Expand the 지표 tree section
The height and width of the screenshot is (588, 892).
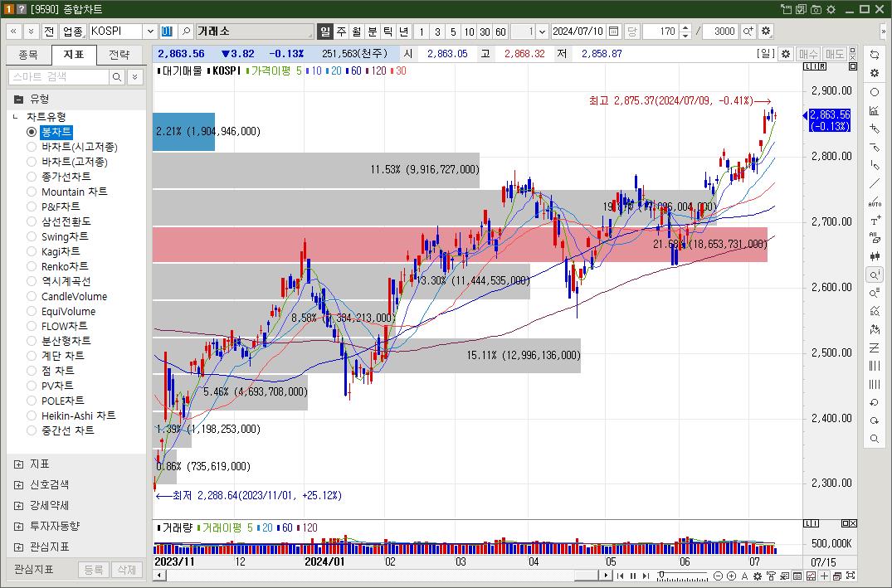tap(19, 464)
